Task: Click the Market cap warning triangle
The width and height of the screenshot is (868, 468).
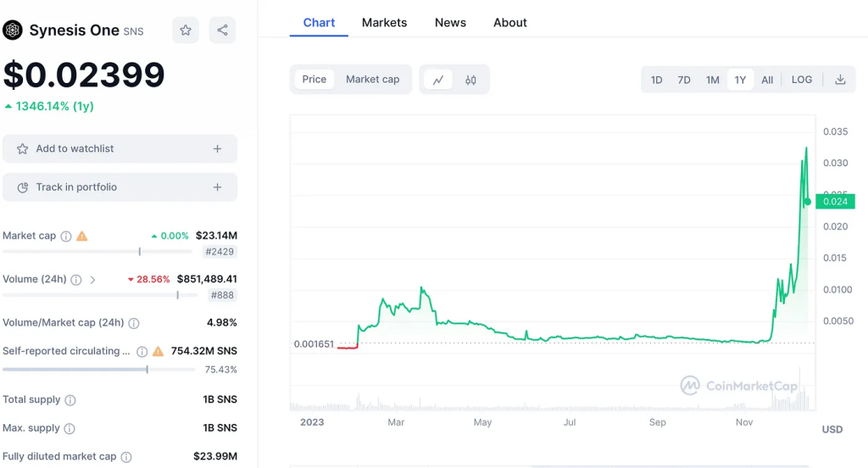Action: [82, 236]
